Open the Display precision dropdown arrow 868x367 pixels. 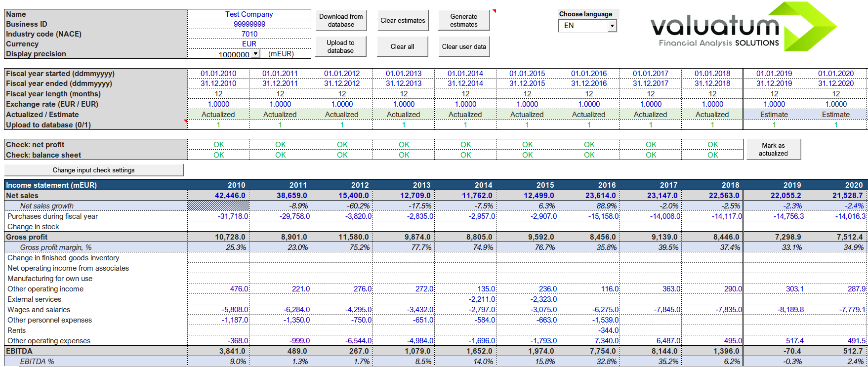click(x=256, y=54)
